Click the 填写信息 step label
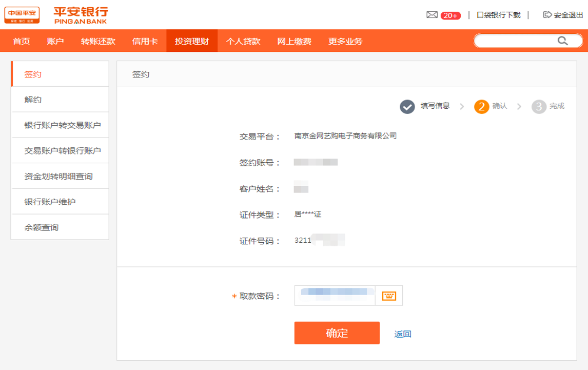The image size is (588, 370). [435, 106]
